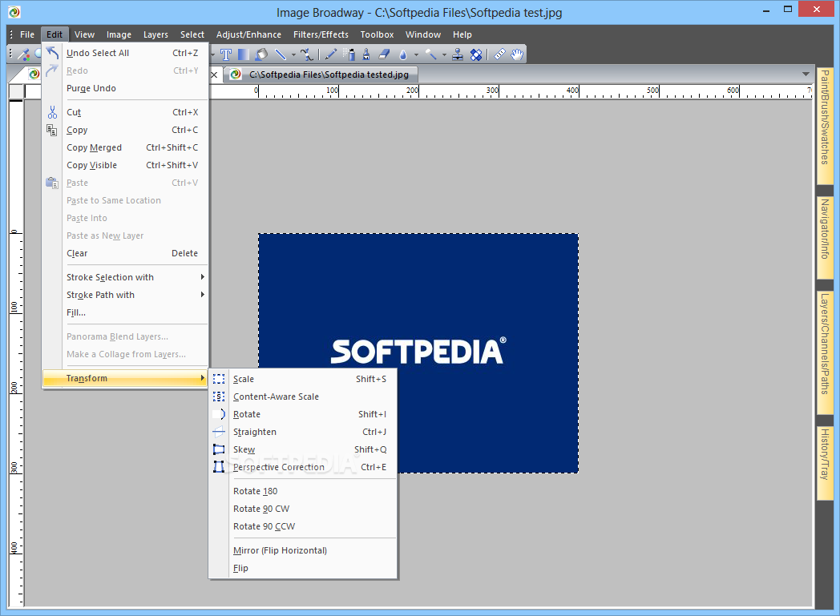Image resolution: width=840 pixels, height=616 pixels.
Task: Open History/Tray side panel
Action: coord(825,462)
